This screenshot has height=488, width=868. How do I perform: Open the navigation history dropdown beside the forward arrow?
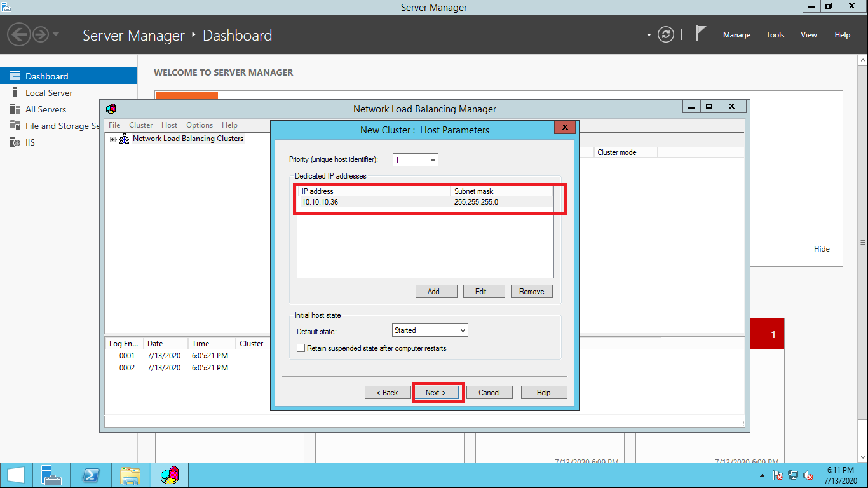[56, 34]
